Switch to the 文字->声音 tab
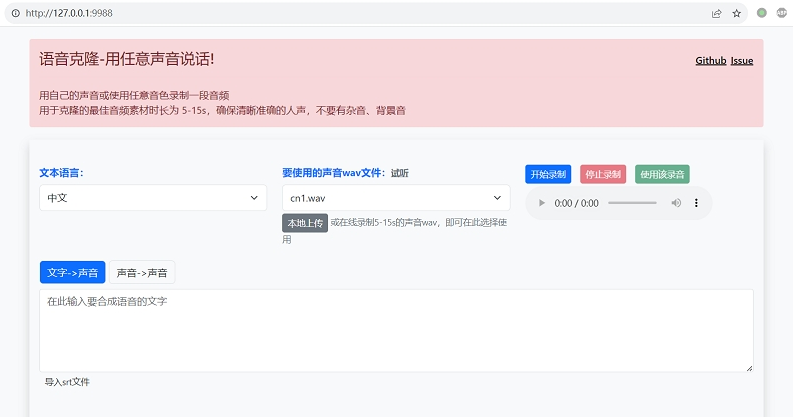 point(72,272)
